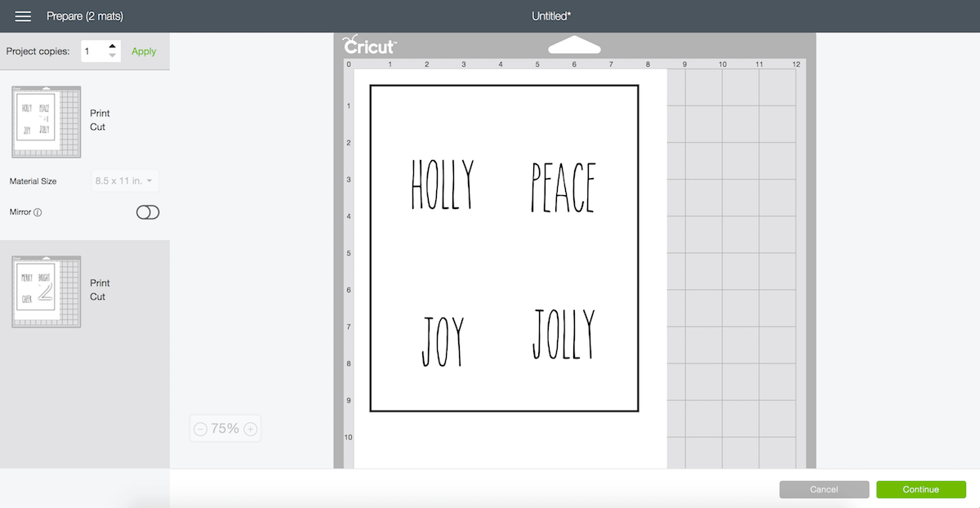Image resolution: width=980 pixels, height=508 pixels.
Task: Select the first mat thumbnail with HOLLY PEACE
Action: 47,122
